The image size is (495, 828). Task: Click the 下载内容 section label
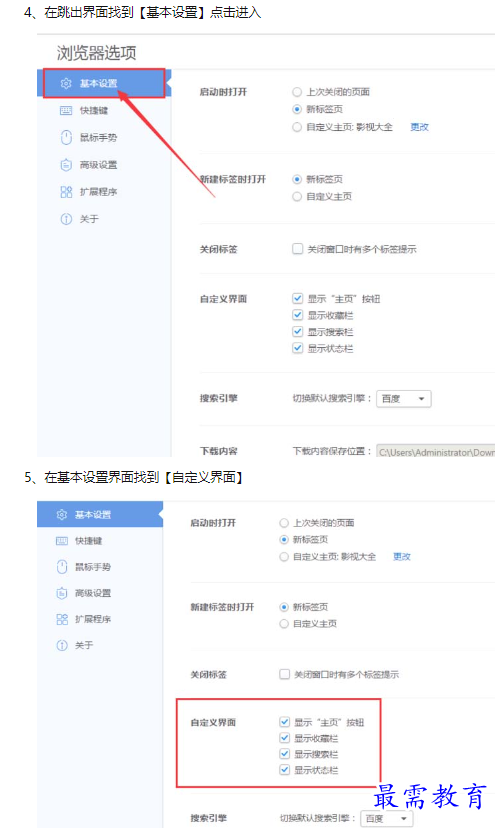coord(218,451)
